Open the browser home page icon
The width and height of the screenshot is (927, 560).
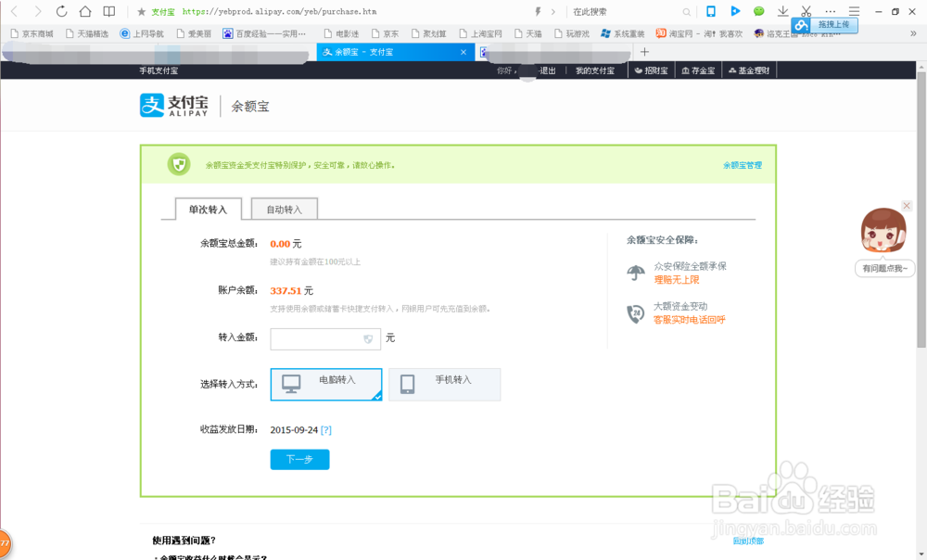tap(85, 11)
